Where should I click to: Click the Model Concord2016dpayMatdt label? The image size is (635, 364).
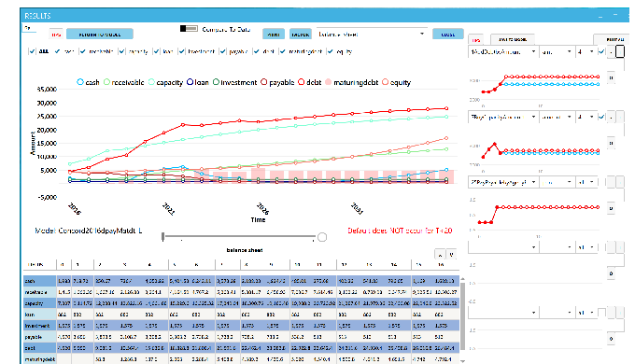(89, 231)
